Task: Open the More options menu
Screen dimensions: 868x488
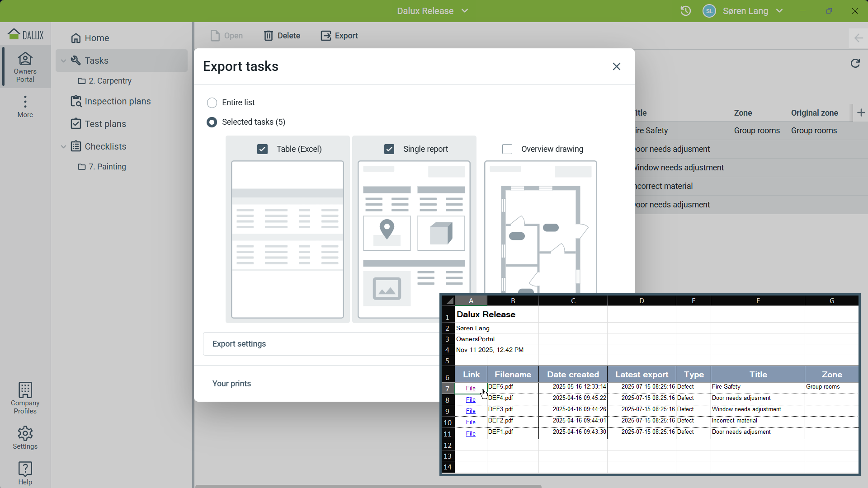Action: click(x=25, y=107)
